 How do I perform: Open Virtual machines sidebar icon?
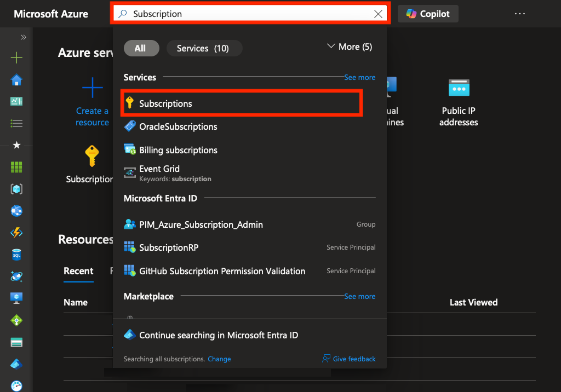click(16, 298)
